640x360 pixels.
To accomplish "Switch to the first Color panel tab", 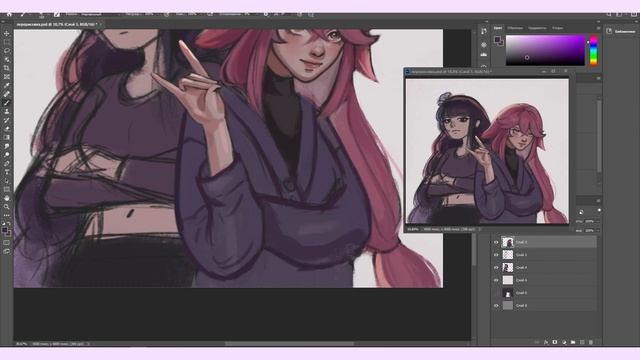I will coord(498,28).
